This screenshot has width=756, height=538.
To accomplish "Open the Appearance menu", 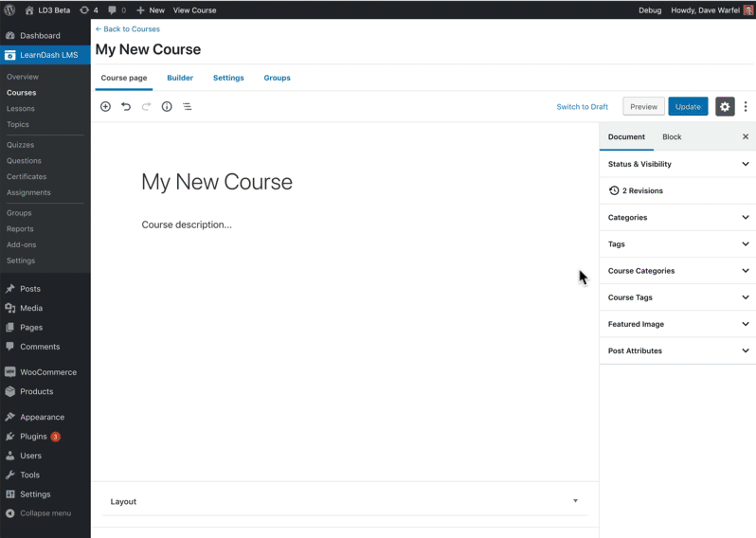I will tap(45, 417).
